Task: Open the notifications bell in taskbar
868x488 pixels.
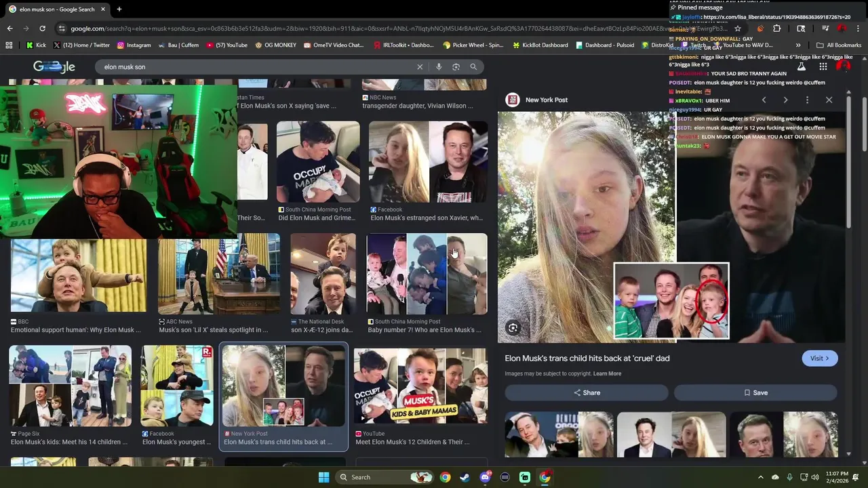Action: point(855,477)
